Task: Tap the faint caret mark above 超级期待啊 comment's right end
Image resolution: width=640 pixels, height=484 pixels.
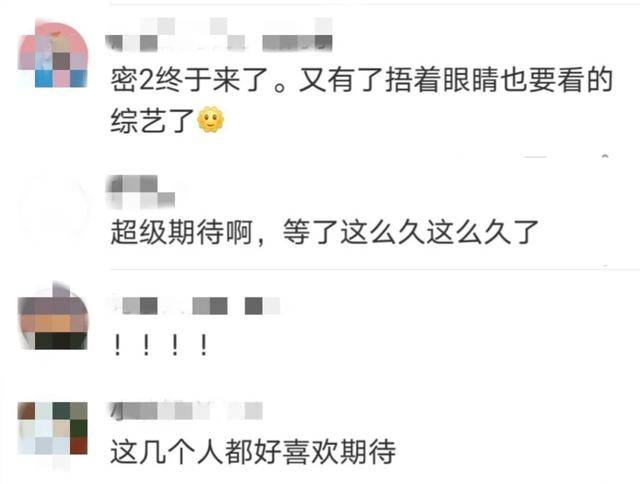Action: (x=605, y=156)
